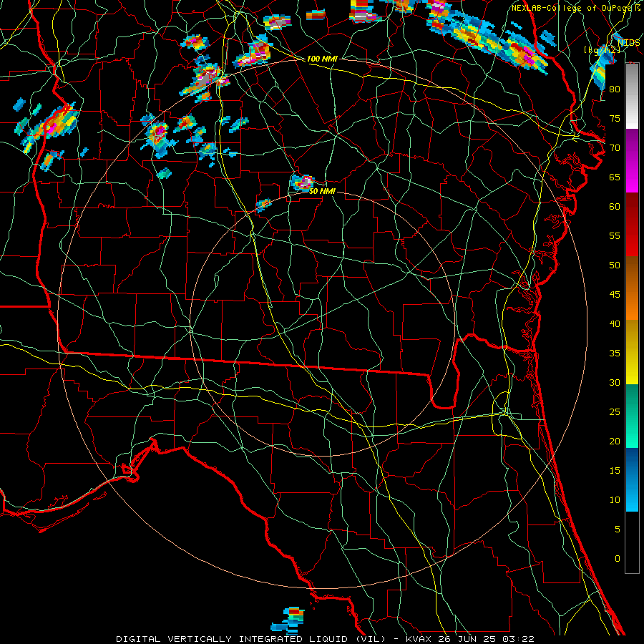Click the 50 NMI range ring label
The image size is (644, 644).
pos(322,192)
